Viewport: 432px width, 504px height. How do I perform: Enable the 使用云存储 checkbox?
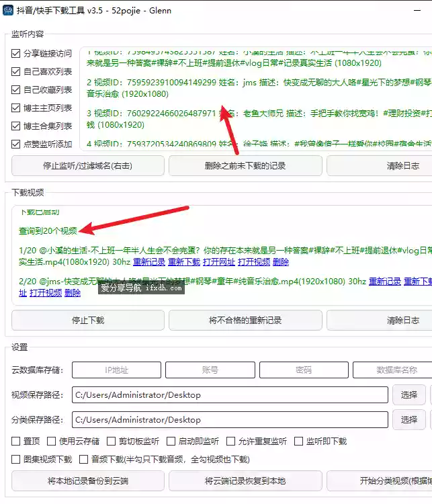[52, 441]
